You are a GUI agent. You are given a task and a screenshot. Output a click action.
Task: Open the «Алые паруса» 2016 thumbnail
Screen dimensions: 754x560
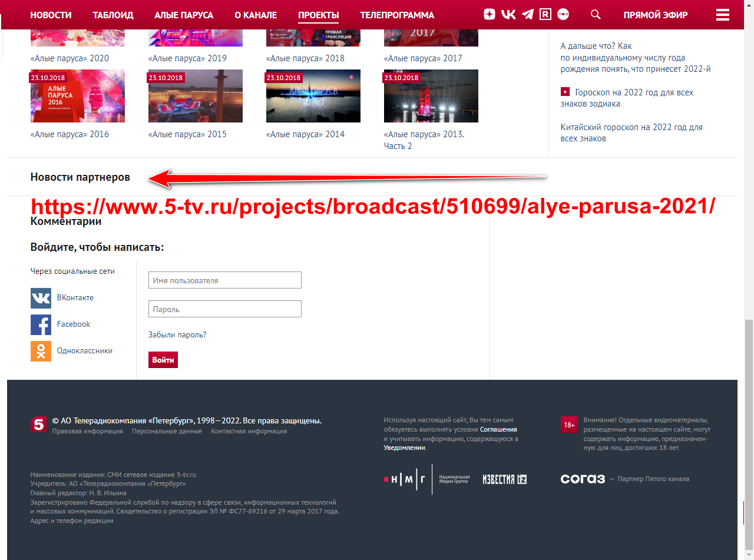(x=77, y=95)
